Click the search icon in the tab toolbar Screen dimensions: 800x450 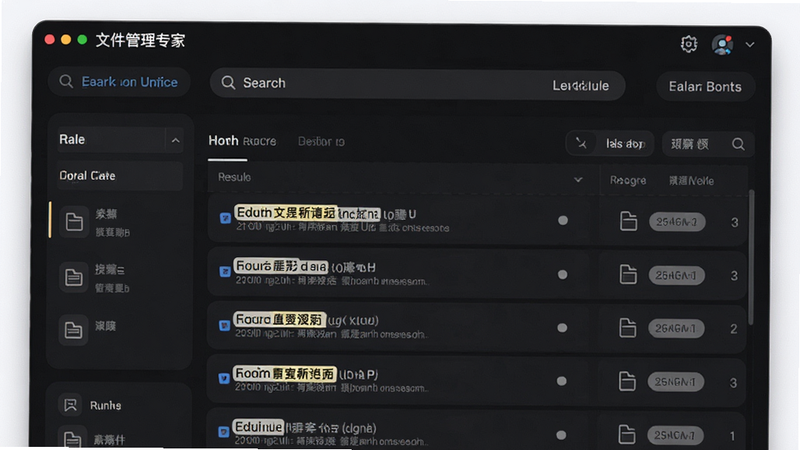coord(738,144)
